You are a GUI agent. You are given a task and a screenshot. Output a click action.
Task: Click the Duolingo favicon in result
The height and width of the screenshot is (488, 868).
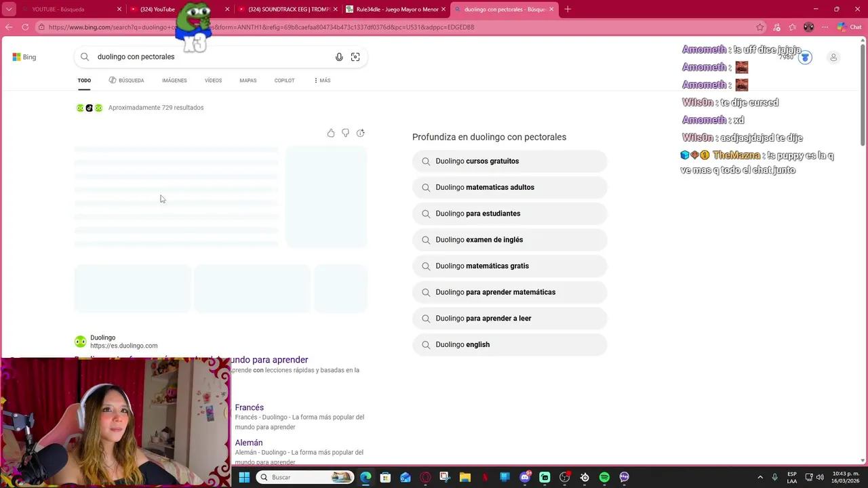80,342
